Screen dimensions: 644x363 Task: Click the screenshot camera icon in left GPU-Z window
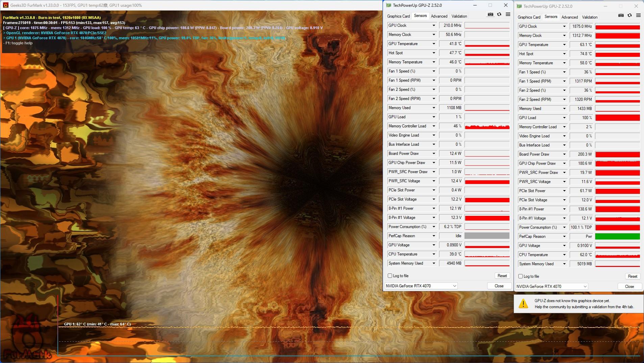[x=490, y=15]
